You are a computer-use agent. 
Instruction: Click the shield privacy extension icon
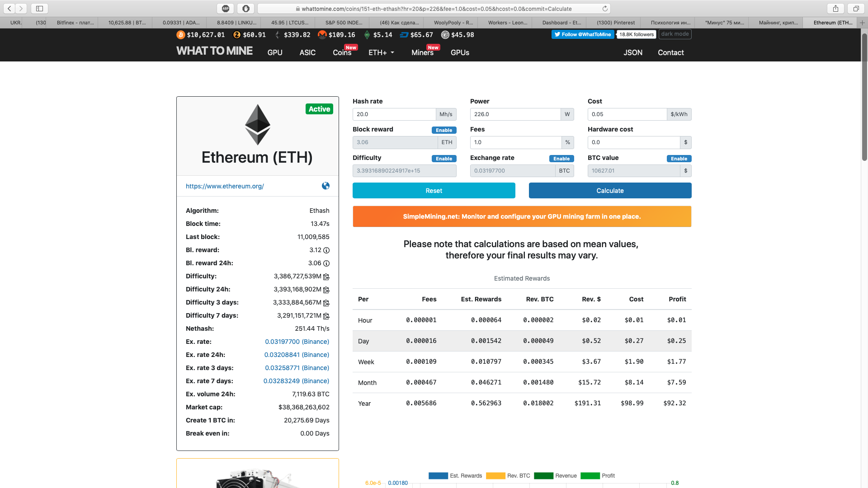245,8
